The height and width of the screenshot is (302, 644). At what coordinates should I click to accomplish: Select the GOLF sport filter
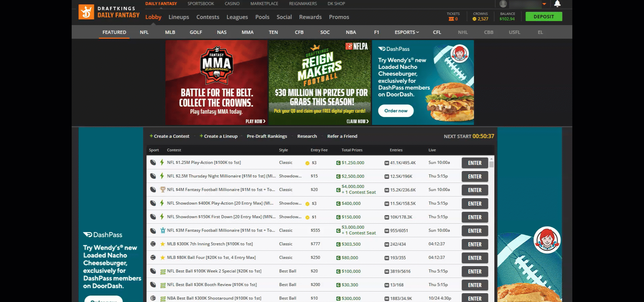[196, 32]
